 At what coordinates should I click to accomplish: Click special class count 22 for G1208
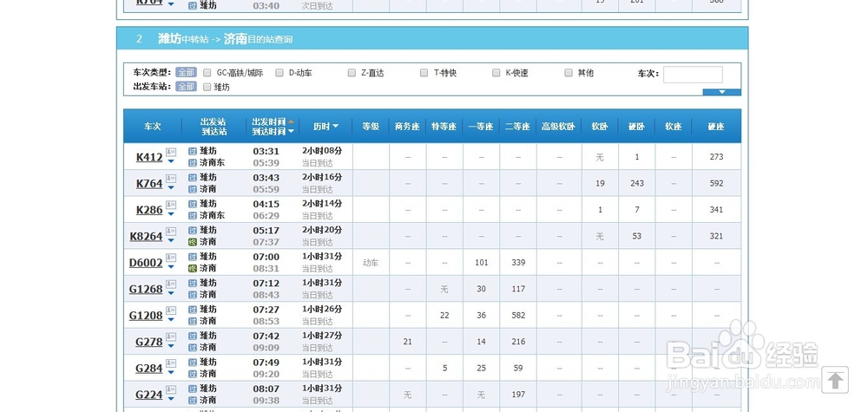coord(444,315)
